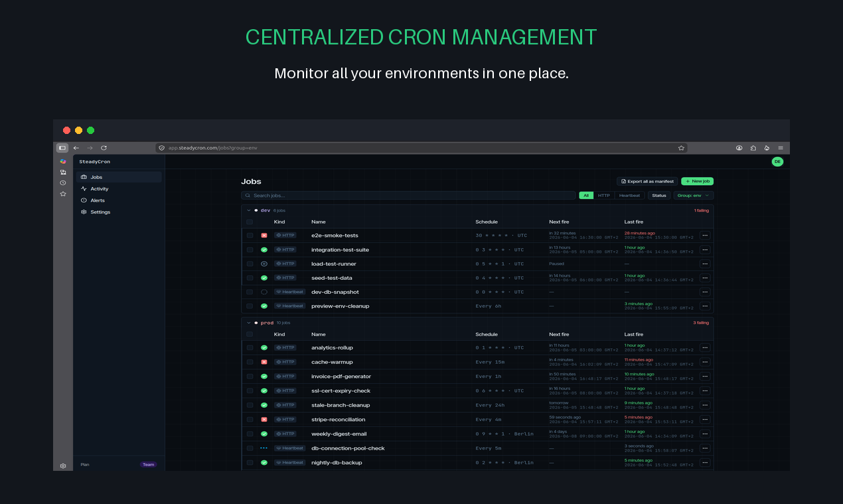Open the dev-db-snapshot job
The height and width of the screenshot is (504, 843).
point(335,292)
